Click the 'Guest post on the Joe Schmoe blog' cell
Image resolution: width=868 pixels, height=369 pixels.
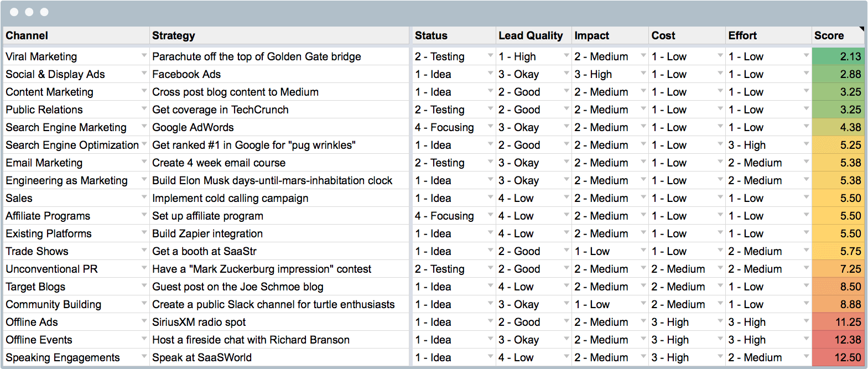tap(279, 287)
